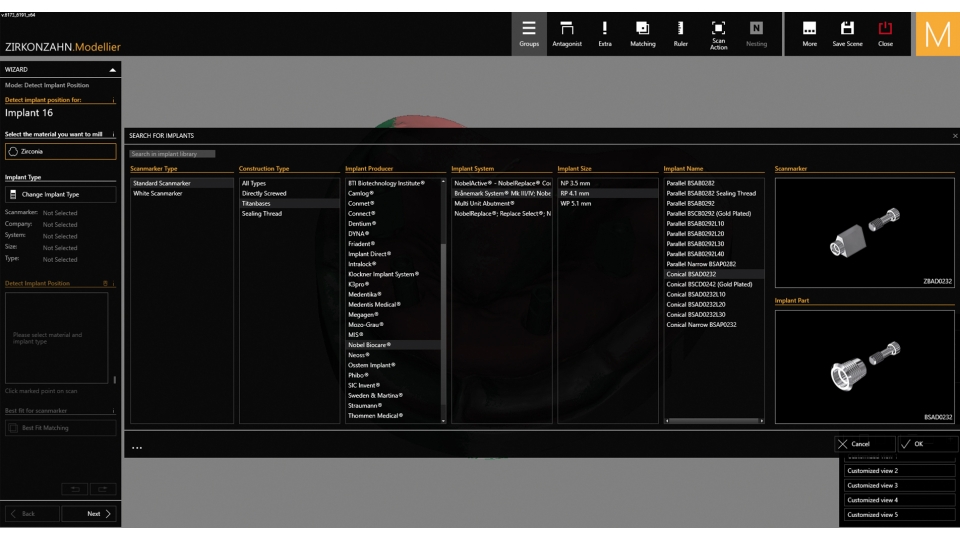Viewport: 960px width, 540px height.
Task: Select White Scanmarker type
Action: pos(182,193)
